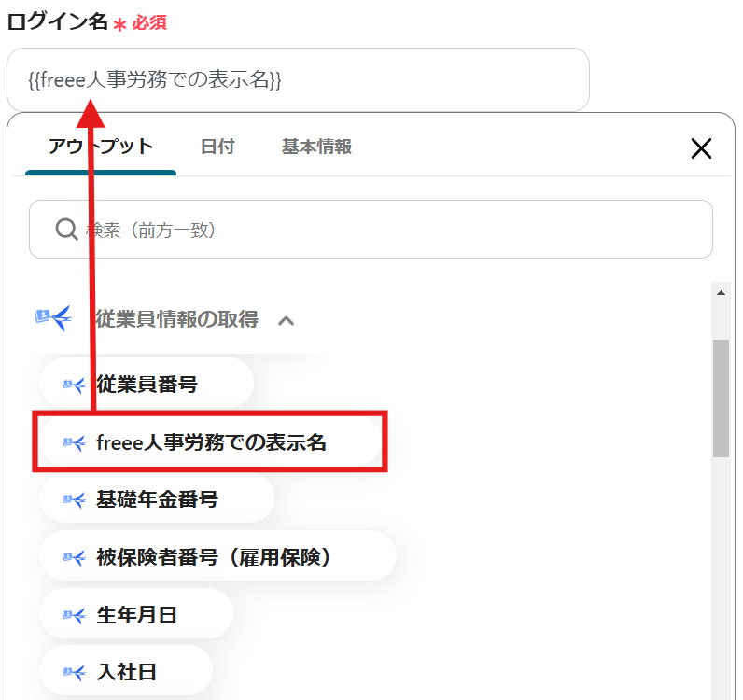Click the bird icon on freee人事労務での表示名 chip
The width and height of the screenshot is (743, 700).
tap(74, 443)
